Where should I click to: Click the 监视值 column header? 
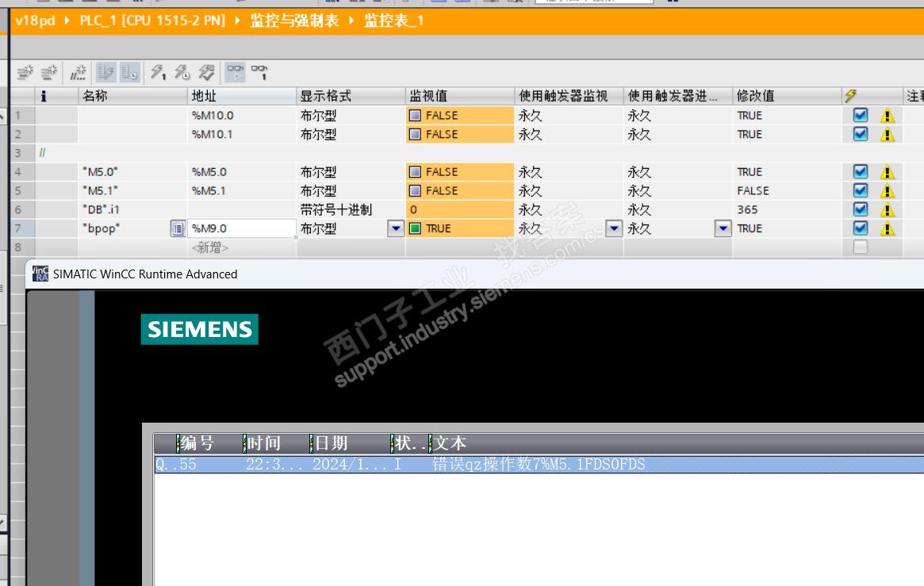tap(460, 95)
